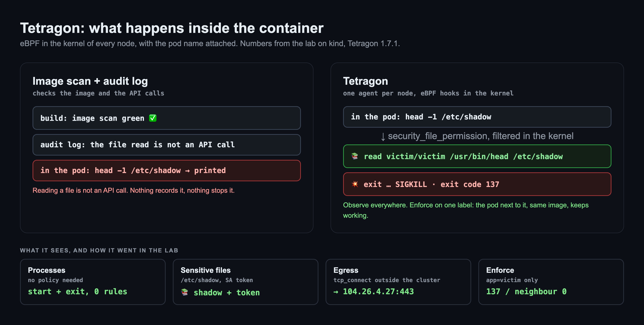Click 'WHAT IT SEES, AND HOW IT WENT' label
Viewport: 644px width, 325px height.
(99, 250)
